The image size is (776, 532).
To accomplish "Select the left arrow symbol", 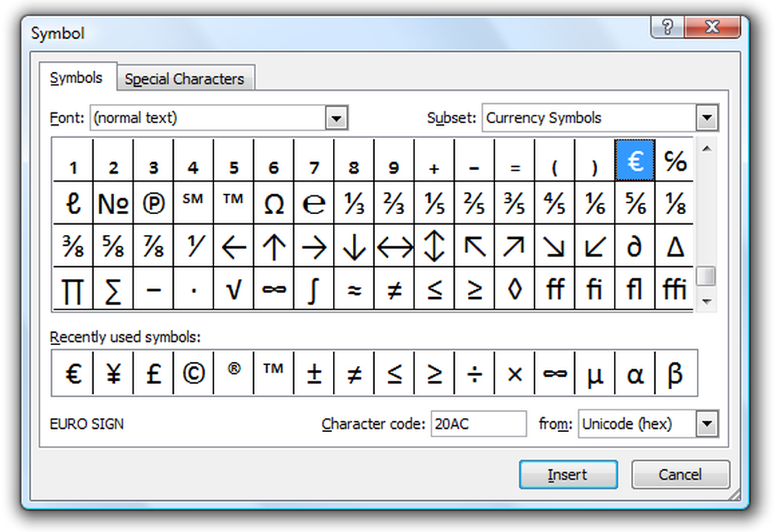I will pyautogui.click(x=234, y=246).
